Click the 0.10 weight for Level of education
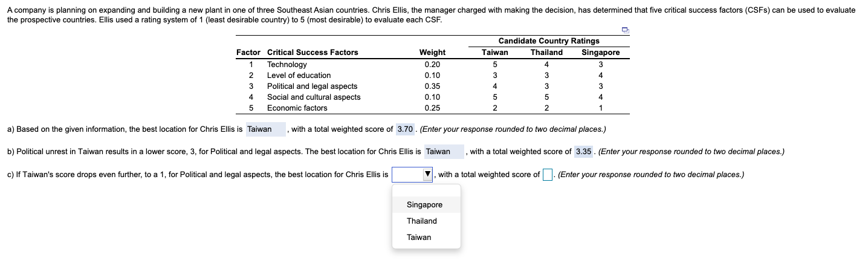Viewport: 868px width, 269px height. 432,76
